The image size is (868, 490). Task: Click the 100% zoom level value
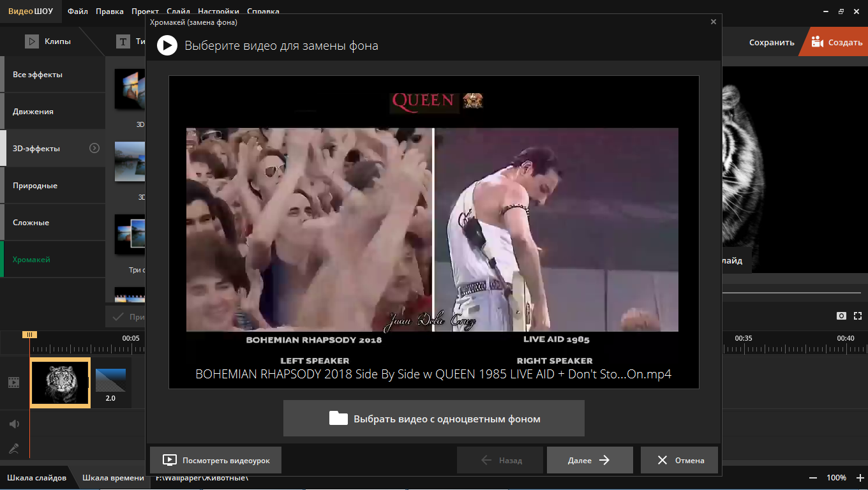pos(836,478)
